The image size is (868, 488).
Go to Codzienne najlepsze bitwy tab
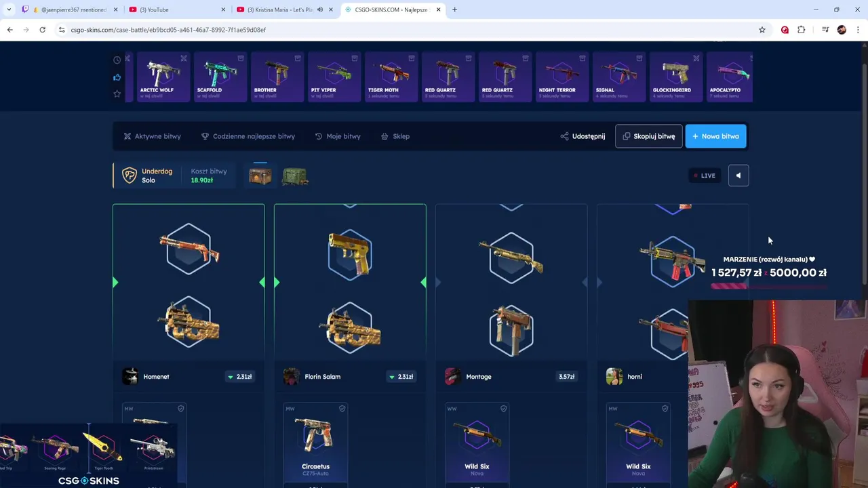(248, 136)
